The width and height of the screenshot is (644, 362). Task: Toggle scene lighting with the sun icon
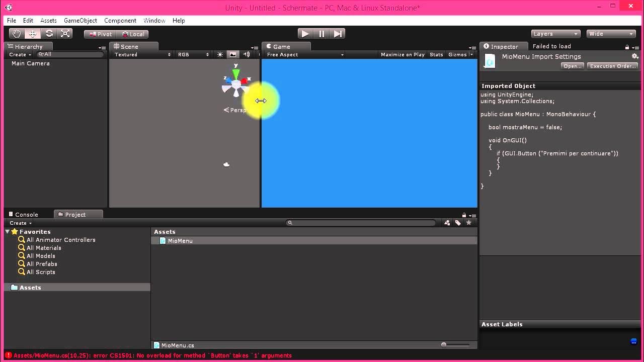pyautogui.click(x=220, y=54)
